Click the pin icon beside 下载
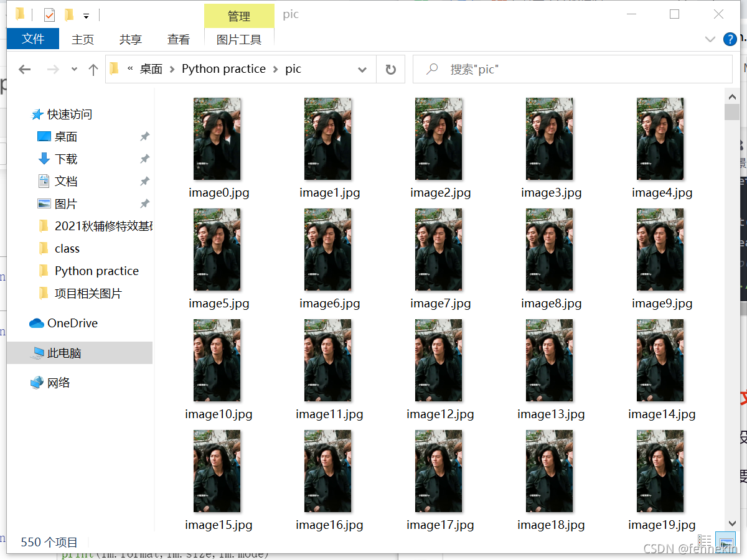Viewport: 747px width, 560px height. click(x=144, y=159)
